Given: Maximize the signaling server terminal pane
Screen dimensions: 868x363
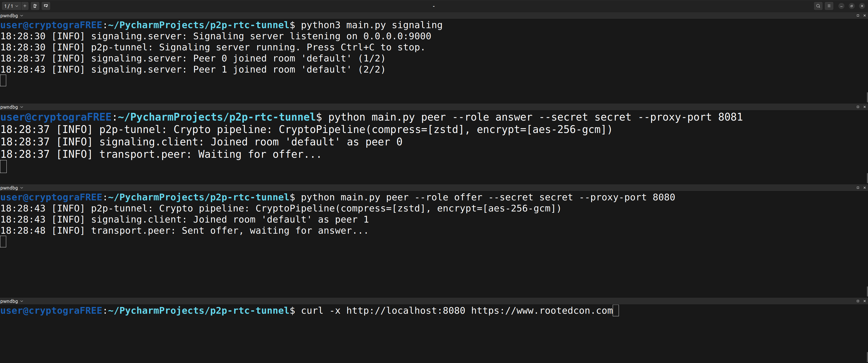Looking at the screenshot, I should tap(858, 15).
